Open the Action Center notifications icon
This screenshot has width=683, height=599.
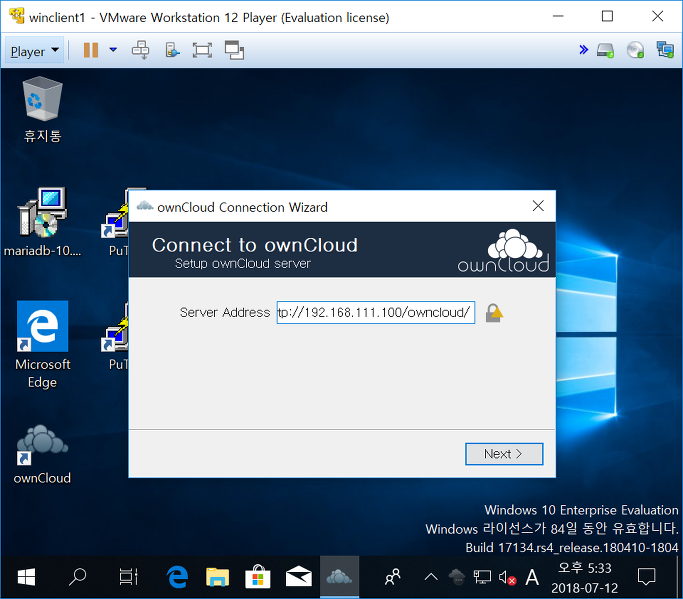click(646, 577)
